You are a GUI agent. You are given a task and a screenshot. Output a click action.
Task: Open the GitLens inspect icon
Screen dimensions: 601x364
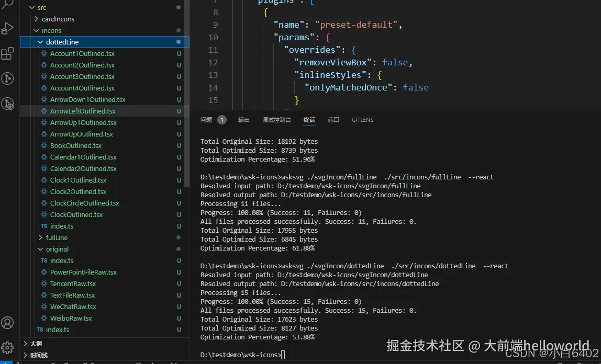7,104
